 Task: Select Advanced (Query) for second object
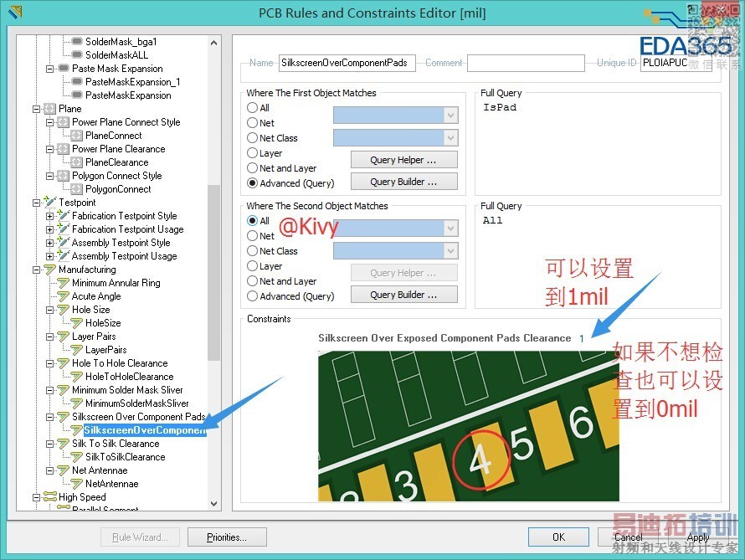point(252,296)
